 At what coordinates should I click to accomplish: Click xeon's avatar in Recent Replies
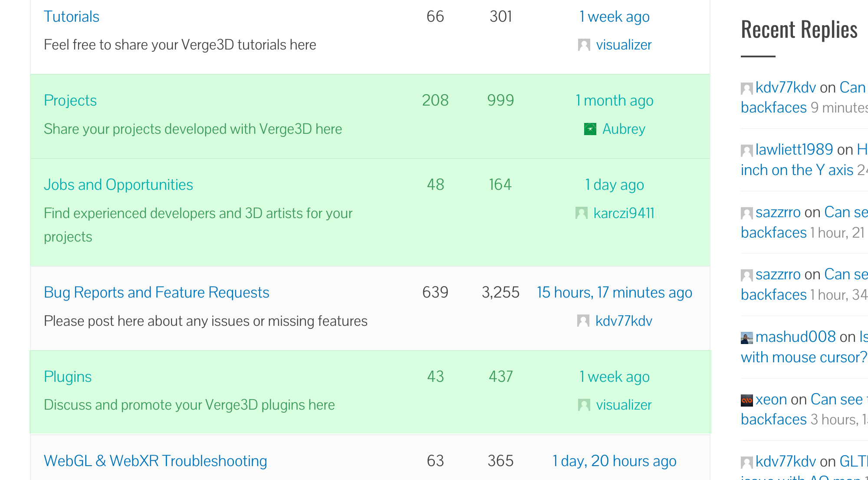click(746, 400)
